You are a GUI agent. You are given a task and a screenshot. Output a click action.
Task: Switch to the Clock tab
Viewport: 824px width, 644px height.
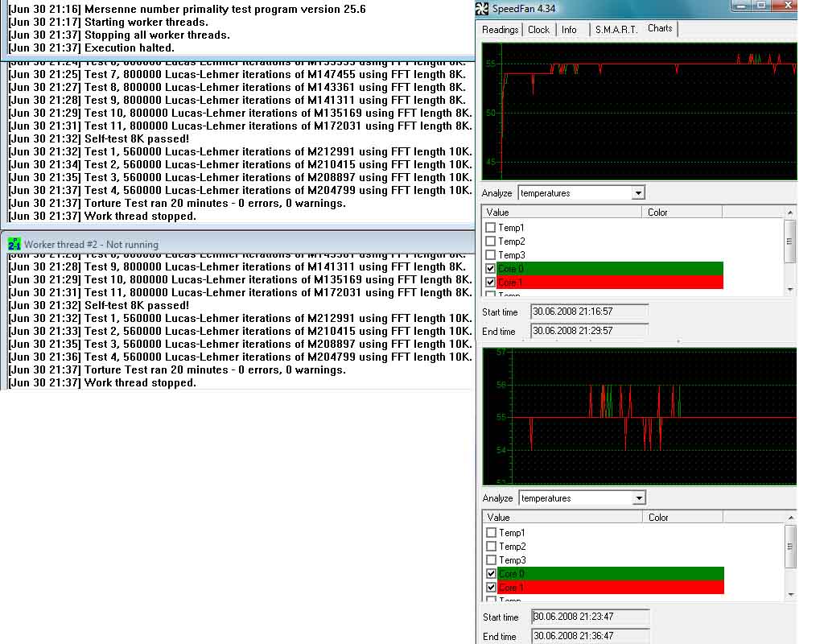tap(538, 30)
